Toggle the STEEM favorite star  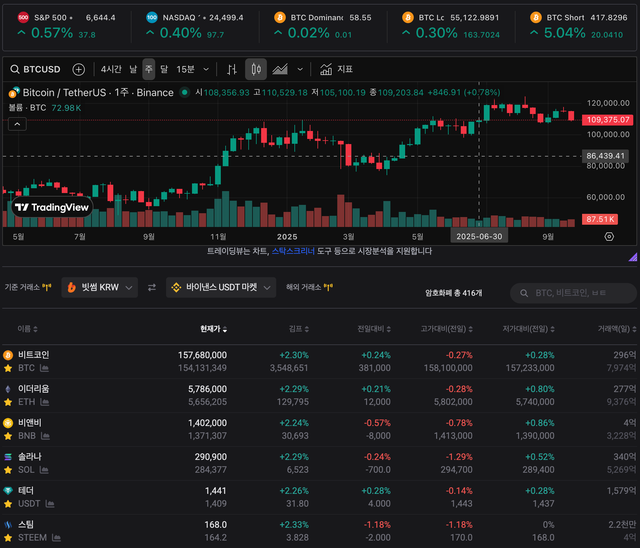click(x=9, y=537)
